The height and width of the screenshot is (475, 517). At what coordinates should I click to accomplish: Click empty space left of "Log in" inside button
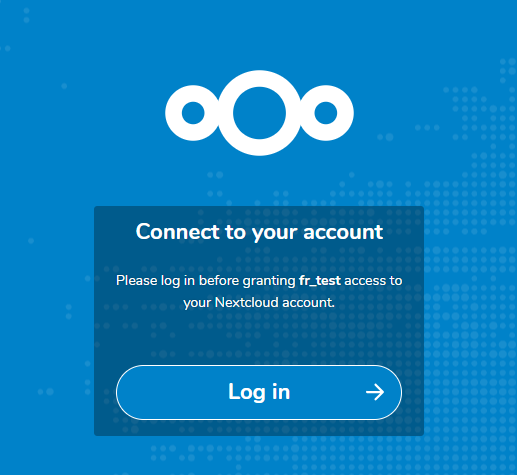point(173,392)
